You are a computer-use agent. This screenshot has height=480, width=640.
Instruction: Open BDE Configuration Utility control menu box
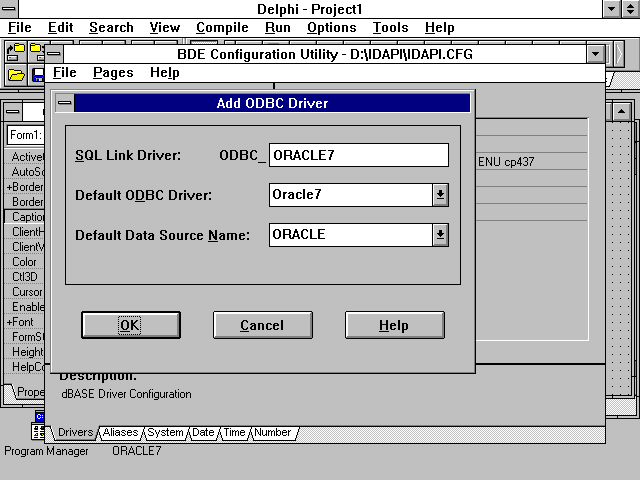pyautogui.click(x=55, y=54)
